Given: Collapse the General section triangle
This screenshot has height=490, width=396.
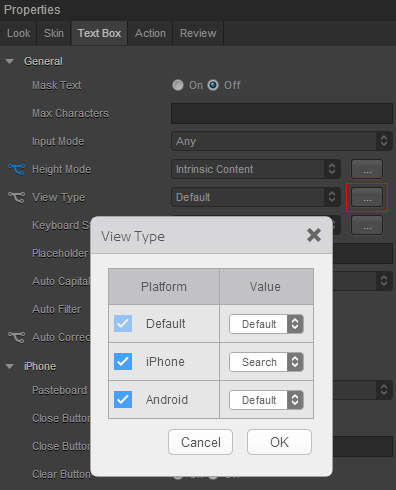Looking at the screenshot, I should [x=10, y=61].
